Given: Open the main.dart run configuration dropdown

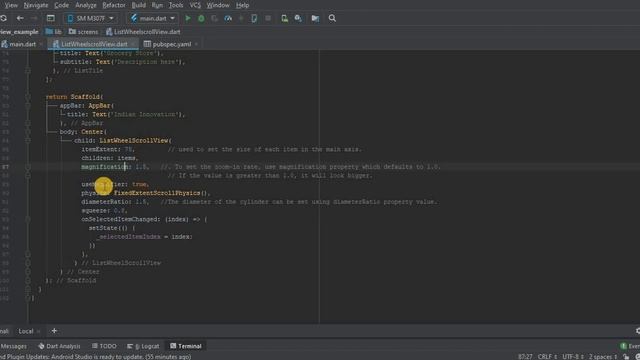Looking at the screenshot, I should [x=153, y=18].
